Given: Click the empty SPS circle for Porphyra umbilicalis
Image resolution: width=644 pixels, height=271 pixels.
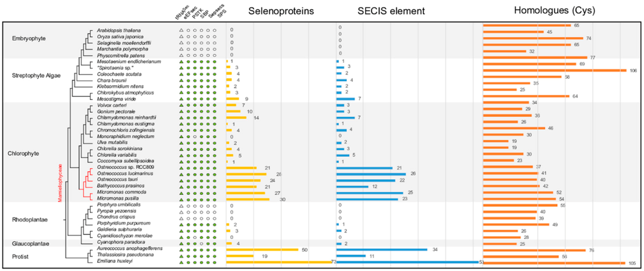Looking at the screenshot, I should pos(215,206).
